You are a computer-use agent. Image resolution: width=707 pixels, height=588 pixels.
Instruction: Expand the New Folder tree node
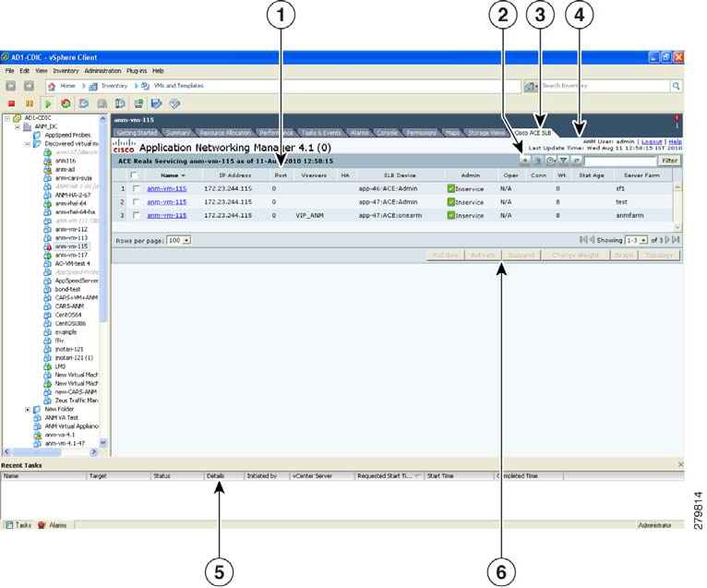(27, 408)
